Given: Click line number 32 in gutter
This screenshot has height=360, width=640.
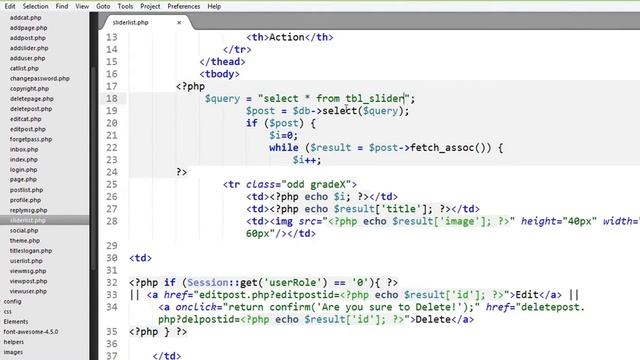Looking at the screenshot, I should 112,282.
